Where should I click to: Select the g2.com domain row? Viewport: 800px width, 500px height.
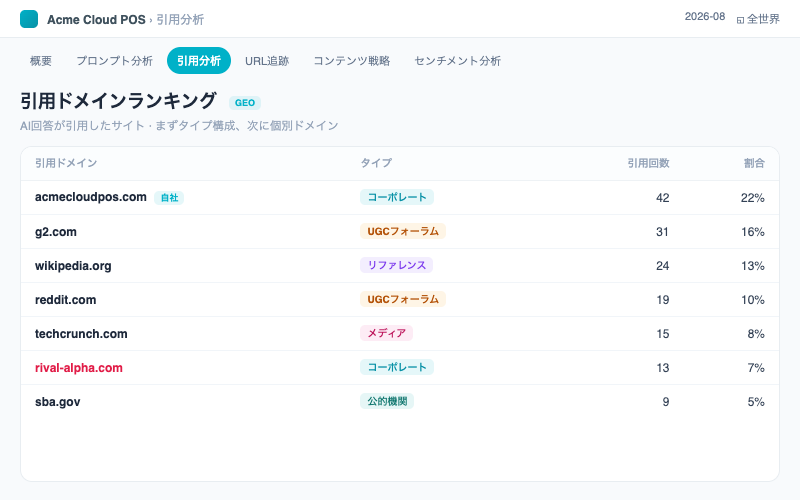[x=400, y=232]
